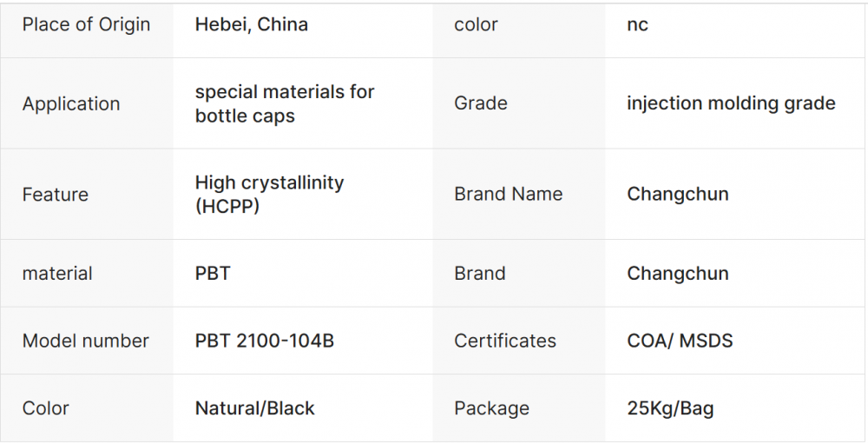This screenshot has height=444, width=868.
Task: Select 'Changchun' value beside Brand Name
Action: pos(678,194)
